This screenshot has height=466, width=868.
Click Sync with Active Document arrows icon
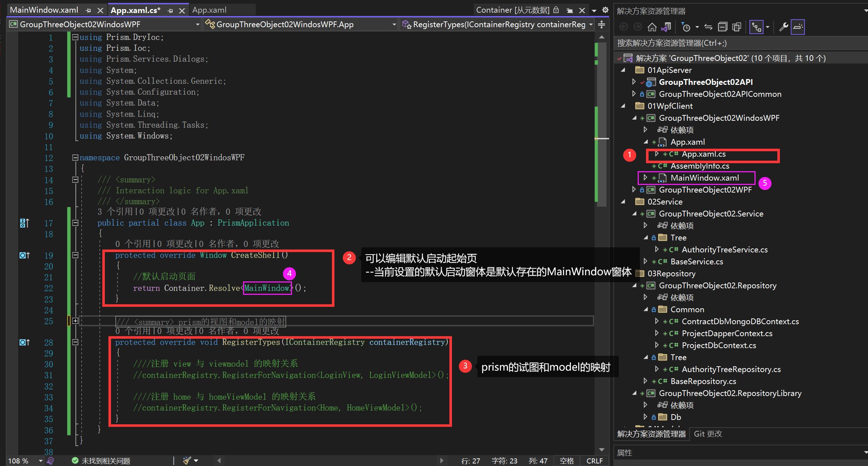tap(708, 27)
